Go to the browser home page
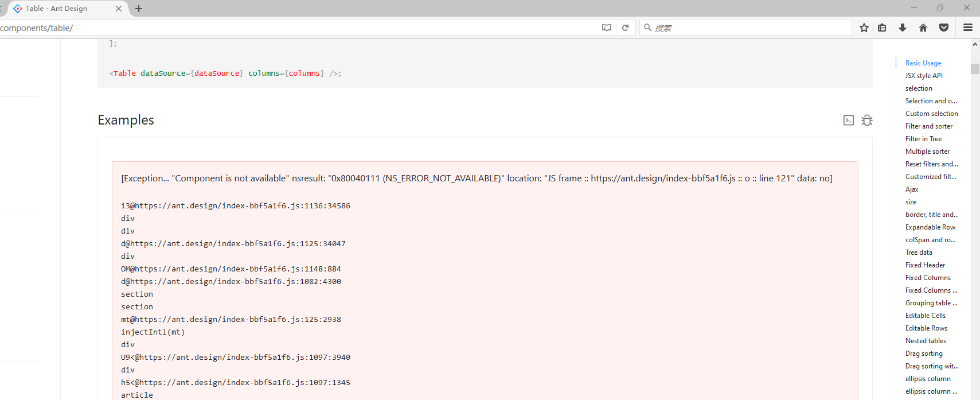 [x=923, y=28]
